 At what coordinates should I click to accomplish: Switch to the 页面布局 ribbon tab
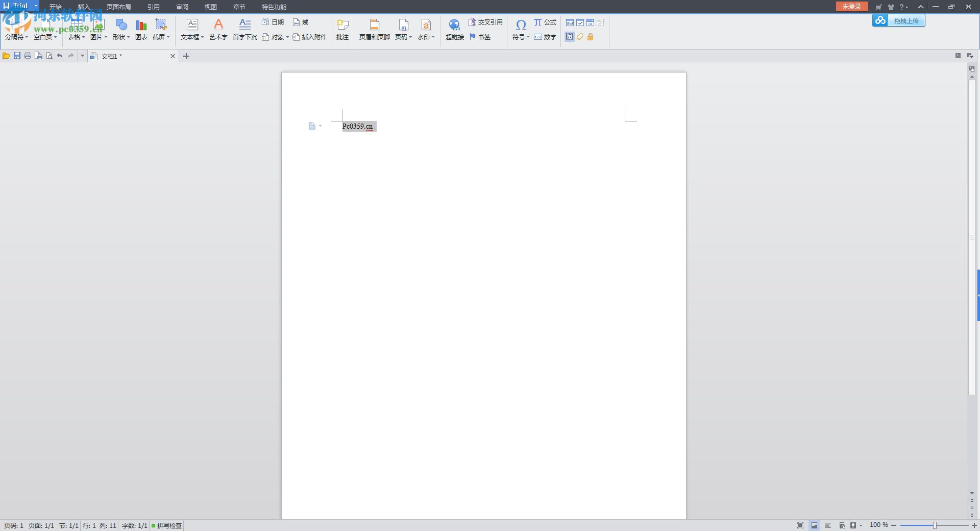(x=118, y=7)
